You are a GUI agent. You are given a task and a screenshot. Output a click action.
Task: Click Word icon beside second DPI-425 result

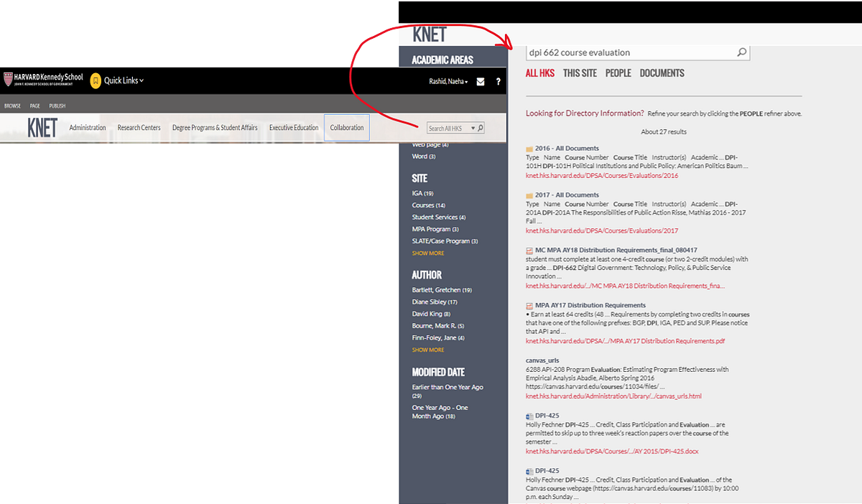tap(529, 471)
